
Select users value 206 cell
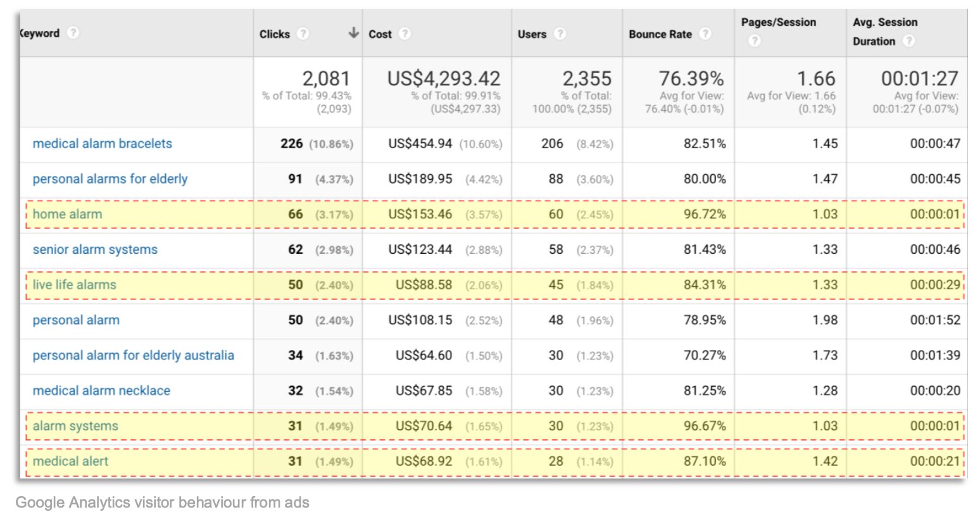coord(552,144)
